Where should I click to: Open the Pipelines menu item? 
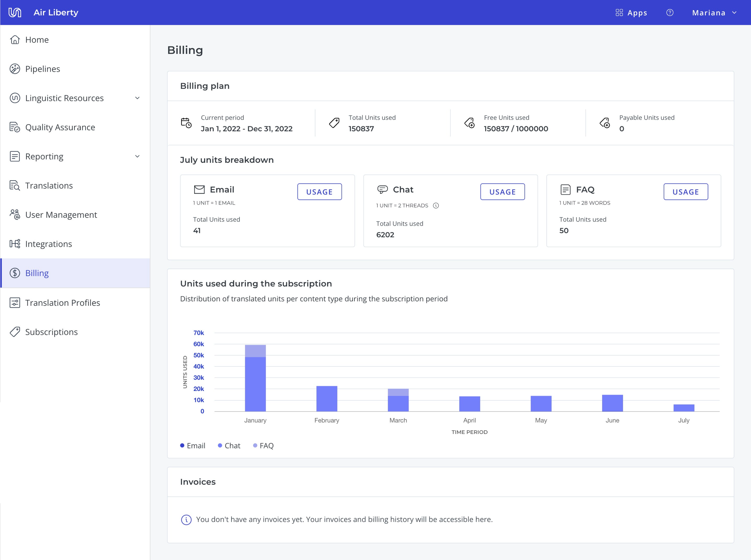43,69
